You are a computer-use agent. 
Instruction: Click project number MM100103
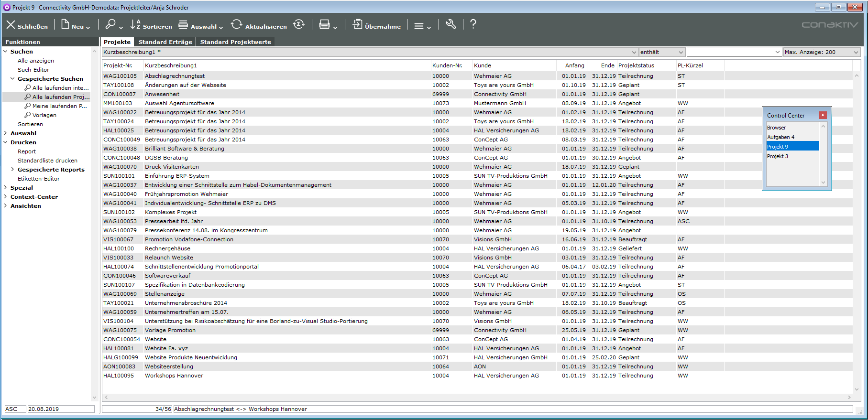[118, 103]
